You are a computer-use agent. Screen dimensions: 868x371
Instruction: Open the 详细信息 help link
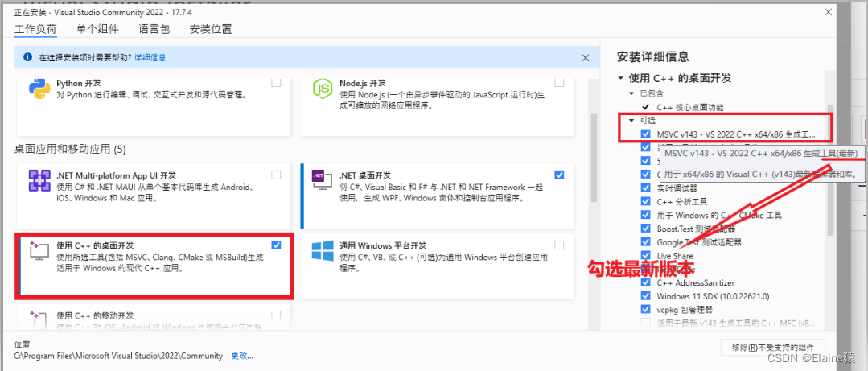(150, 57)
